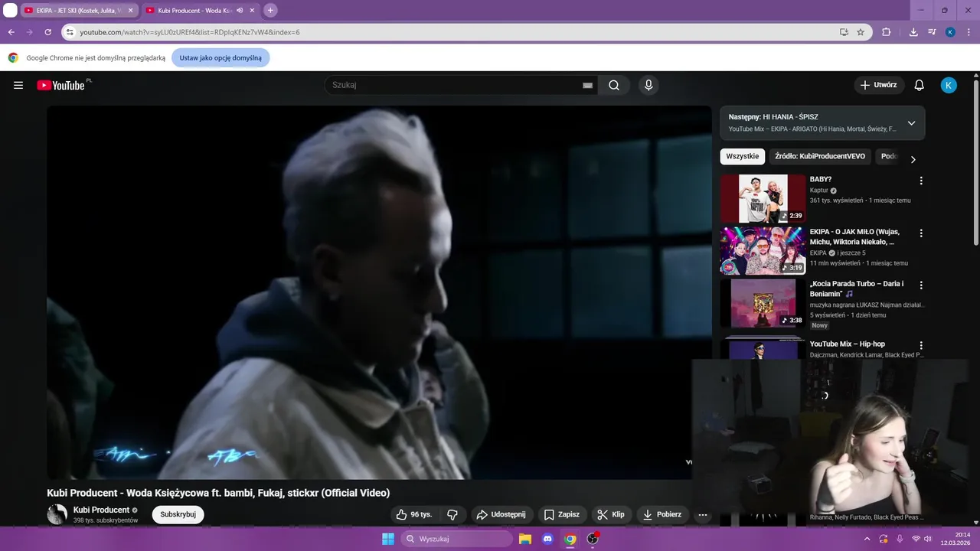Screen dimensions: 980x551
Task: Click Zapisz save button
Action: pyautogui.click(x=562, y=514)
